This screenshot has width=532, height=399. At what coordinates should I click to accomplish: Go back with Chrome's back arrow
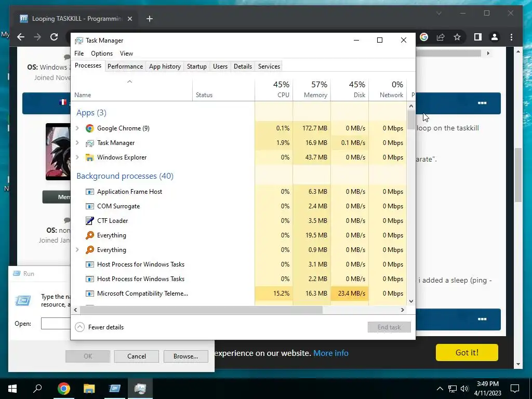click(21, 37)
